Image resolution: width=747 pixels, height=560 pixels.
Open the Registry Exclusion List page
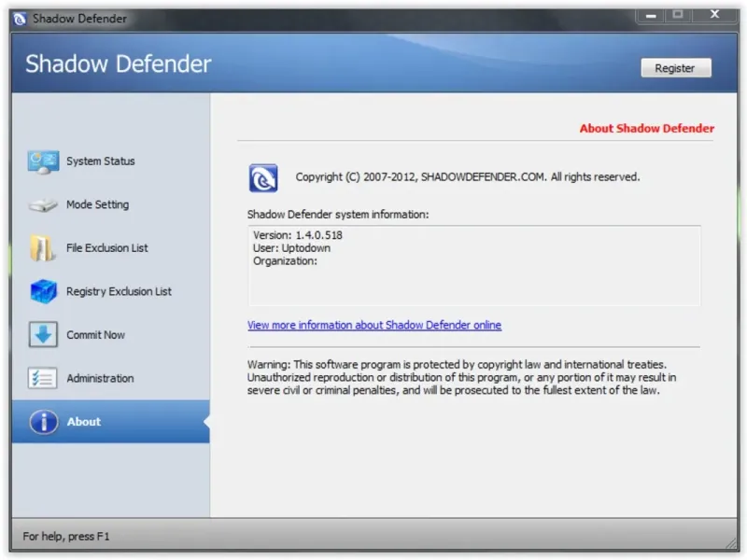tap(110, 291)
